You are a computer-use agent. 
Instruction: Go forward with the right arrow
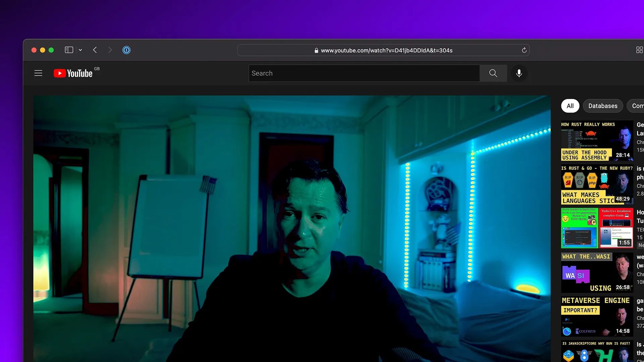click(110, 50)
